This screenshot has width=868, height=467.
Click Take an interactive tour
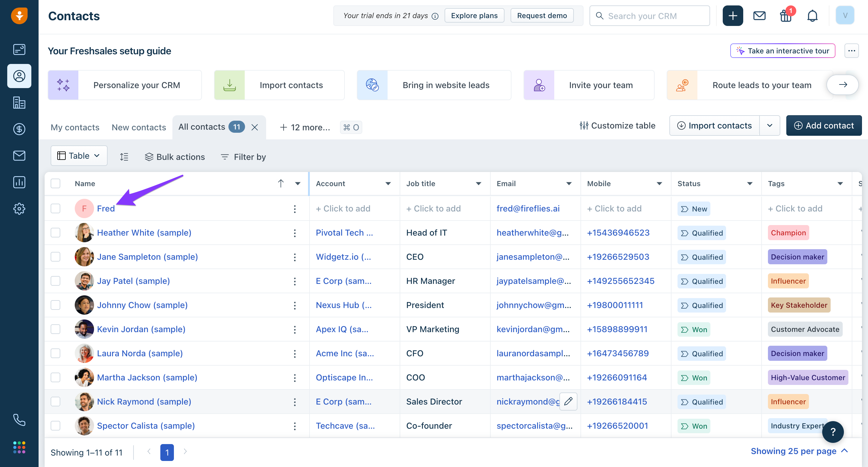click(x=782, y=51)
